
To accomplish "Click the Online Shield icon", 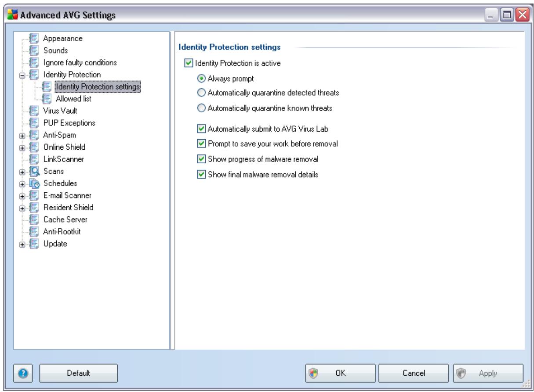I will click(x=33, y=147).
